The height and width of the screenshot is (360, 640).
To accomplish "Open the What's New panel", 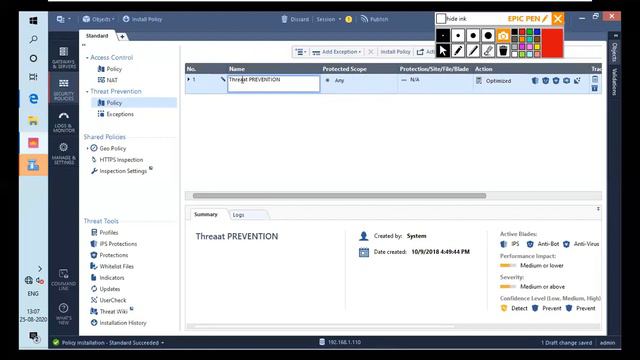I will pos(63,313).
